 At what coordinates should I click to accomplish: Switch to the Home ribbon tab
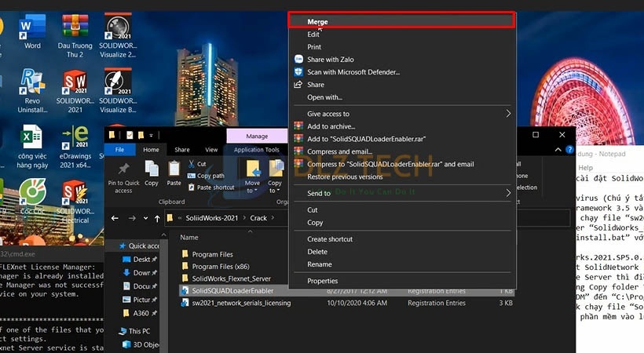pos(151,150)
